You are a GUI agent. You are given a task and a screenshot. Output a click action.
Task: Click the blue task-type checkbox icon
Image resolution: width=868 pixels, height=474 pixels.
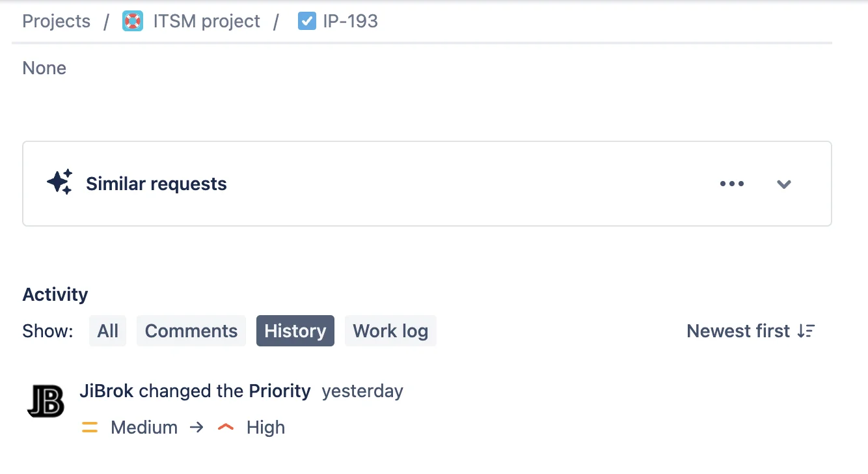tap(306, 21)
